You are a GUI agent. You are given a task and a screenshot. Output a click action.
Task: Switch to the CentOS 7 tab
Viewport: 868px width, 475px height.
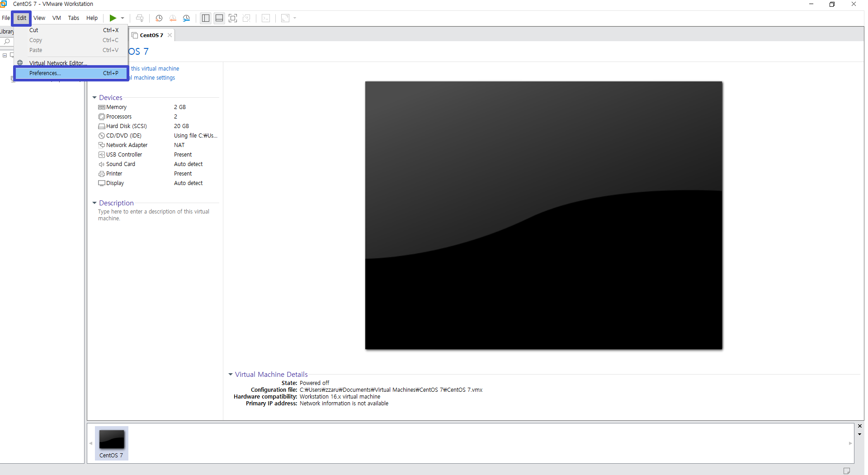click(151, 35)
